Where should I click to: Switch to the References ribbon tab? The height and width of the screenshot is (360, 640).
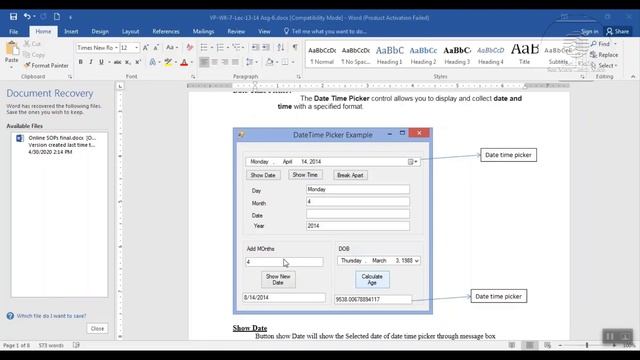coord(166,31)
